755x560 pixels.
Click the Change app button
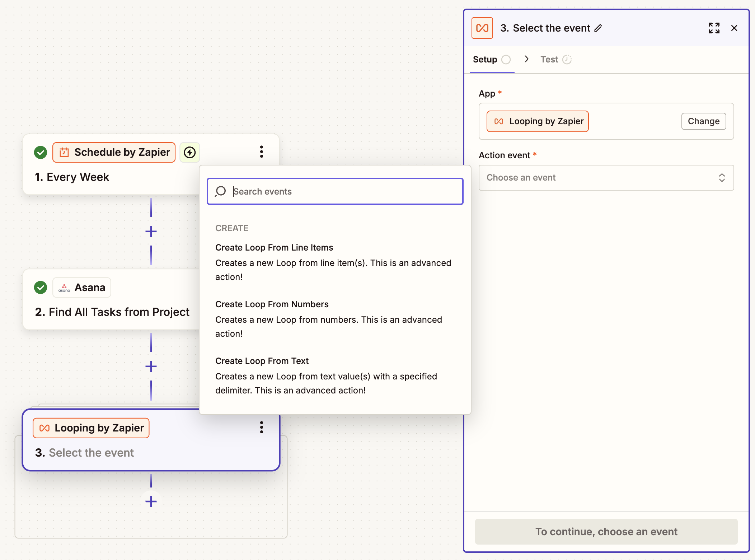coord(703,121)
